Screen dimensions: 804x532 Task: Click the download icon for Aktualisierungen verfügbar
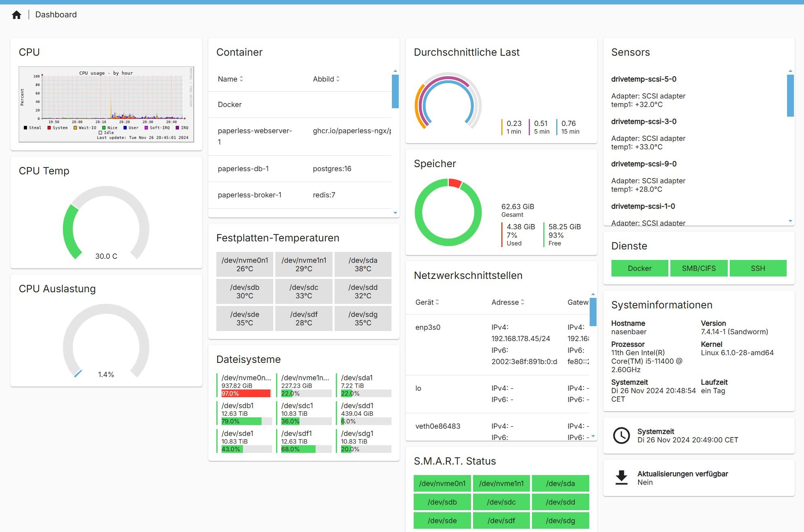point(621,478)
